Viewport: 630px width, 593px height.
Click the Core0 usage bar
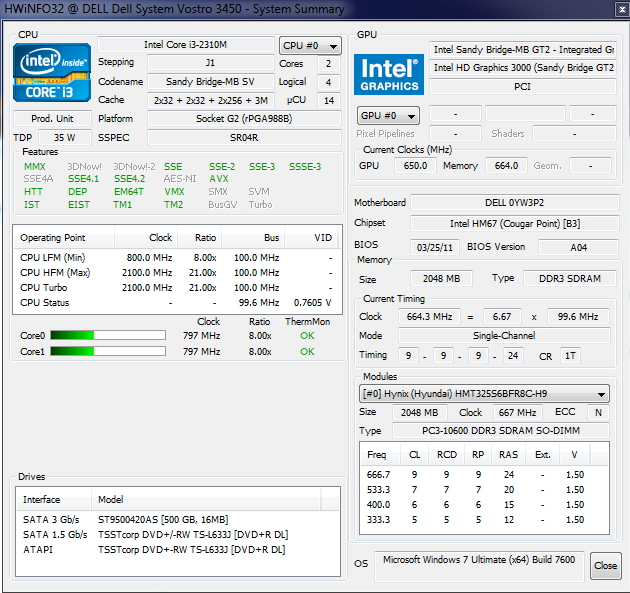pyautogui.click(x=108, y=335)
